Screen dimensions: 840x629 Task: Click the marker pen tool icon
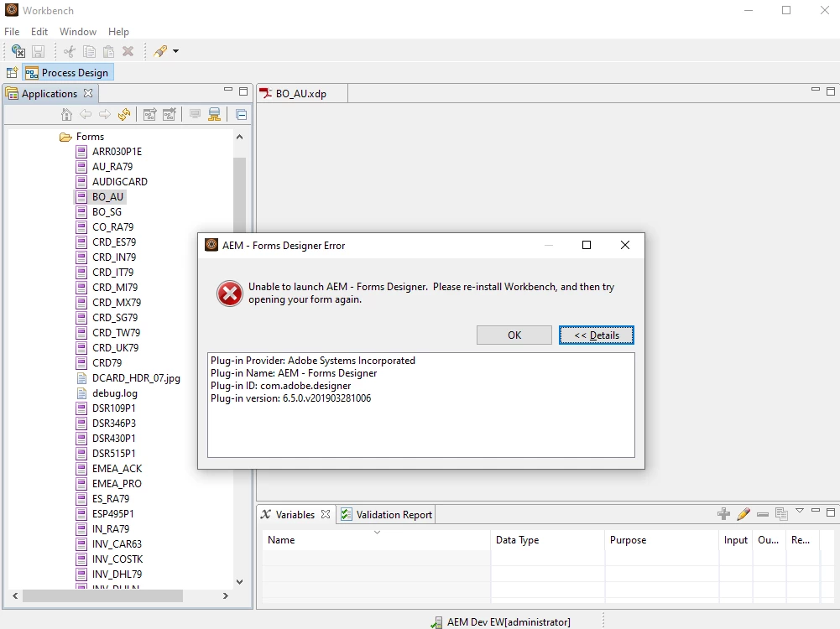point(160,51)
